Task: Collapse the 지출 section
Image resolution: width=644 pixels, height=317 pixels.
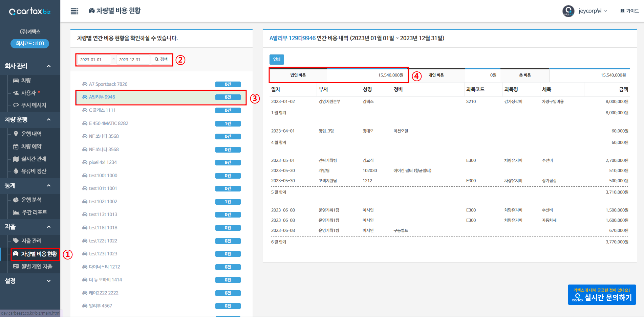Action: tap(30, 227)
